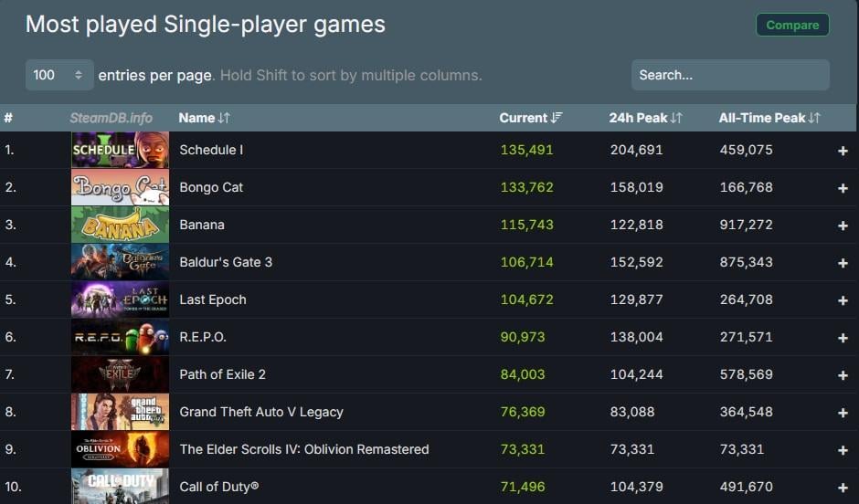Add Baldur's Gate 3 with plus icon
The image size is (859, 504).
tap(843, 263)
